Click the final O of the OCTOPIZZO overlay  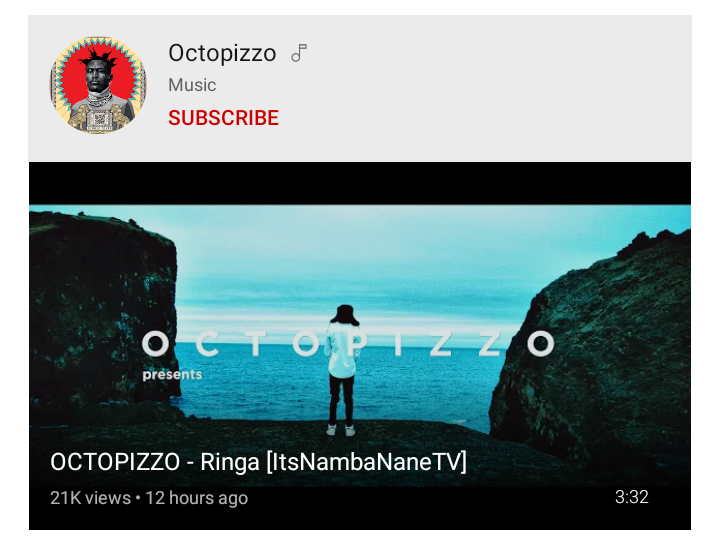point(541,344)
